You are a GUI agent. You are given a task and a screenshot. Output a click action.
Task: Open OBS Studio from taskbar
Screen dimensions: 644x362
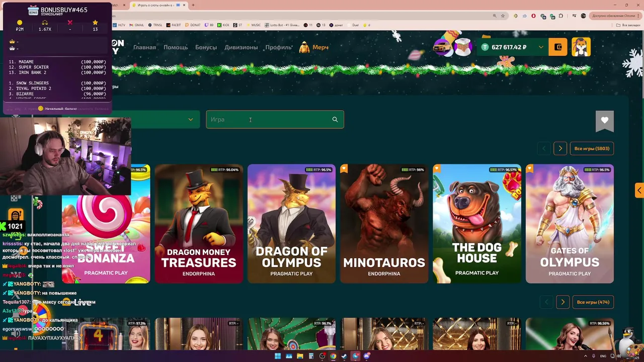click(x=323, y=356)
